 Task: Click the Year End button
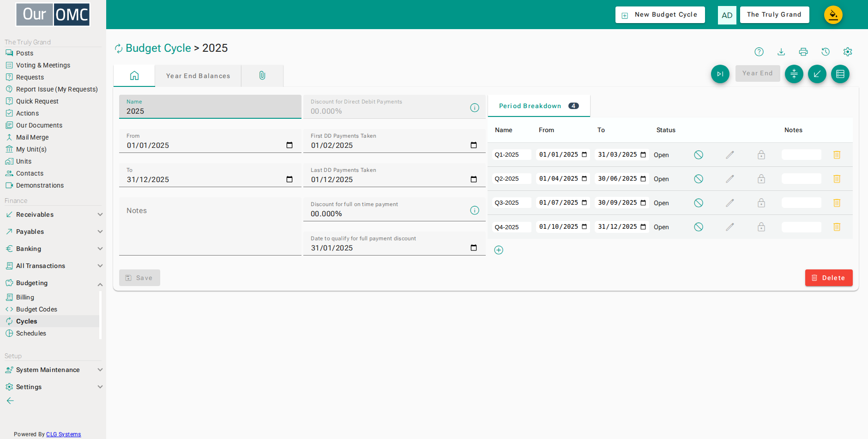[x=758, y=73]
